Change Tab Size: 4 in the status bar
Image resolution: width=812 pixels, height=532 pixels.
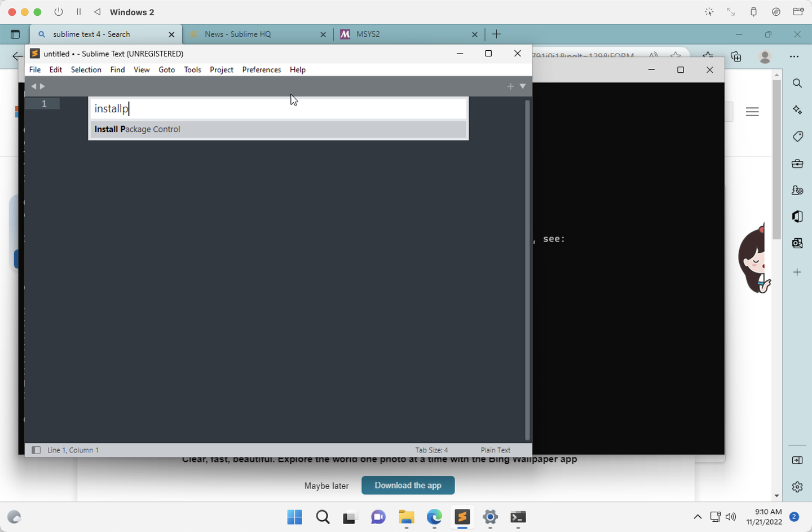coord(432,450)
